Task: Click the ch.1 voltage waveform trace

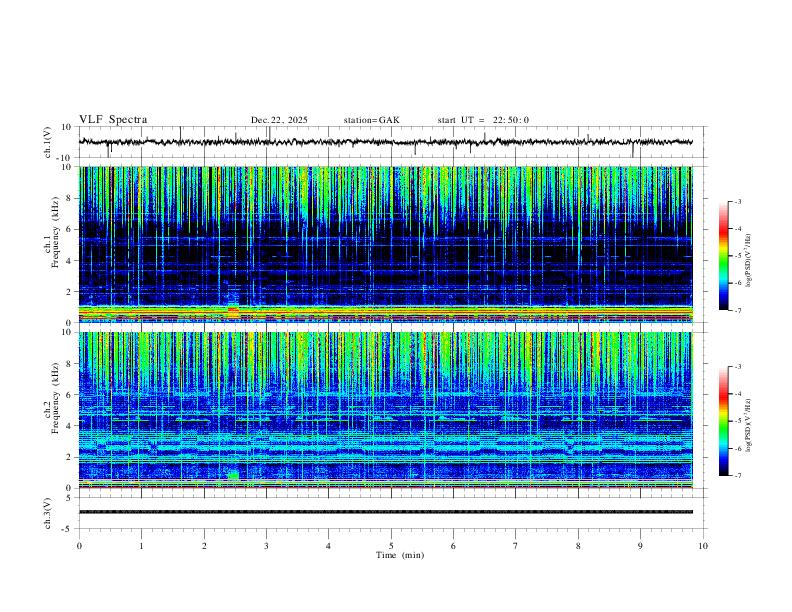Action: (x=385, y=142)
